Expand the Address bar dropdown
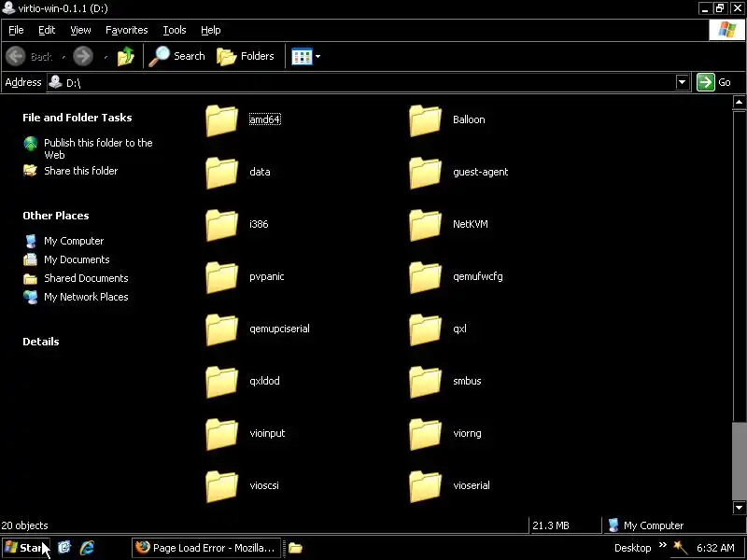This screenshot has width=747, height=560. tap(683, 82)
